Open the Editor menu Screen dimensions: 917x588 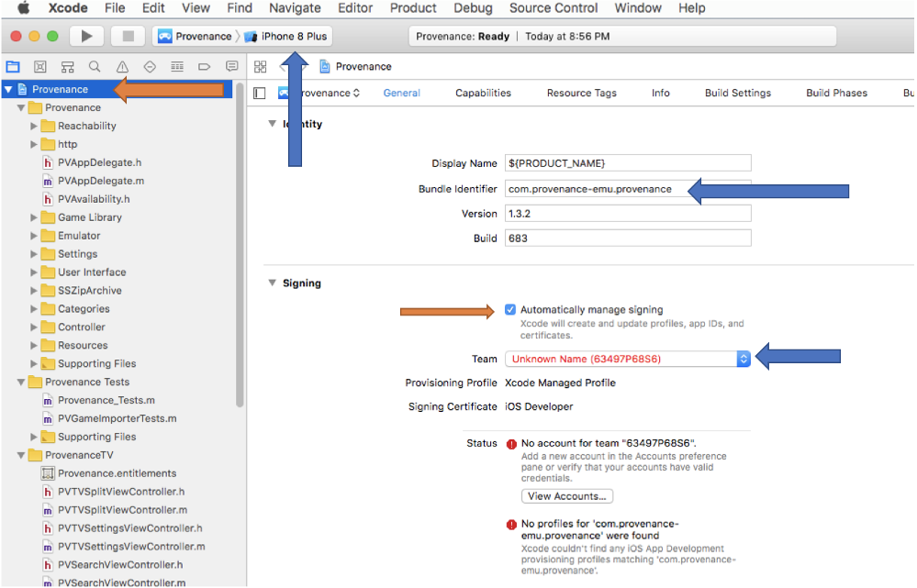coord(355,8)
